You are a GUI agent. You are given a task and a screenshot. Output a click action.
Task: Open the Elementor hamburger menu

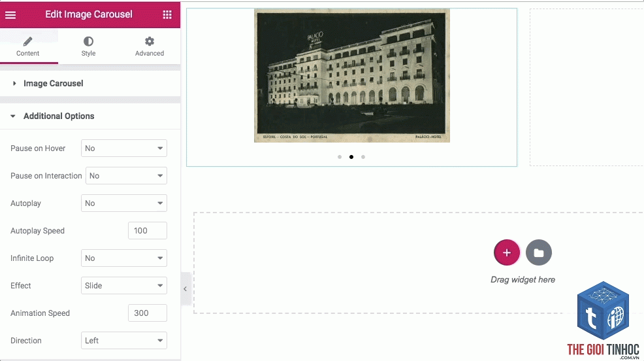[x=10, y=15]
